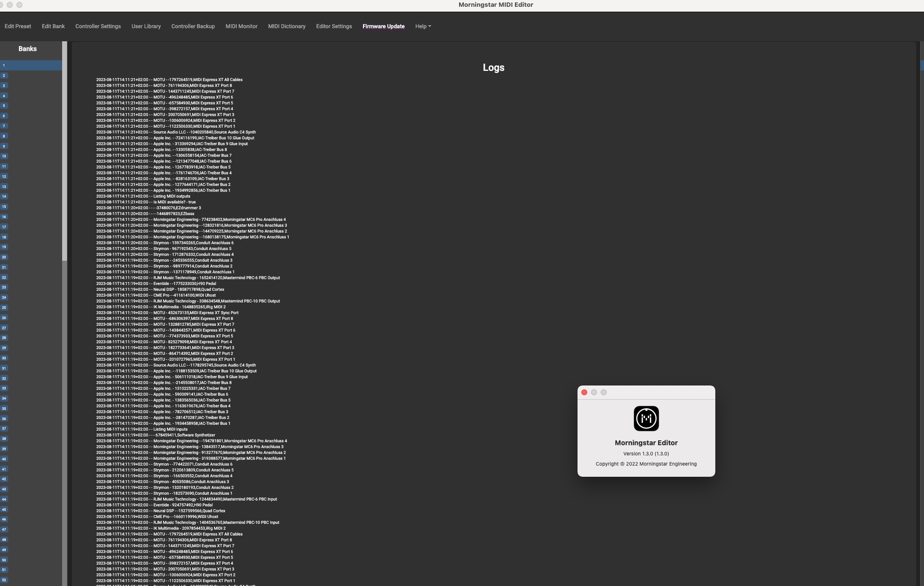Image resolution: width=924 pixels, height=586 pixels.
Task: Click the Mastermind PBC-10 PBC Input log line
Action: click(188, 522)
